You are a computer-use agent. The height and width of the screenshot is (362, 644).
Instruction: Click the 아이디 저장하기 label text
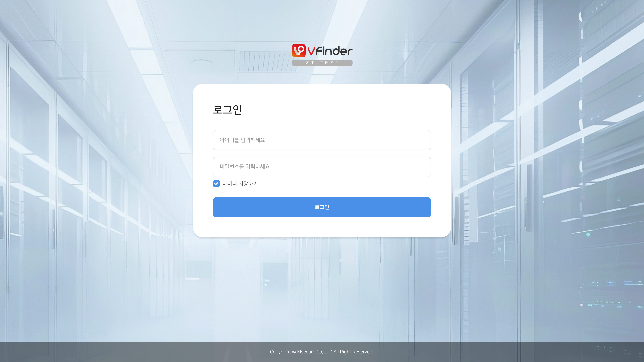[240, 184]
